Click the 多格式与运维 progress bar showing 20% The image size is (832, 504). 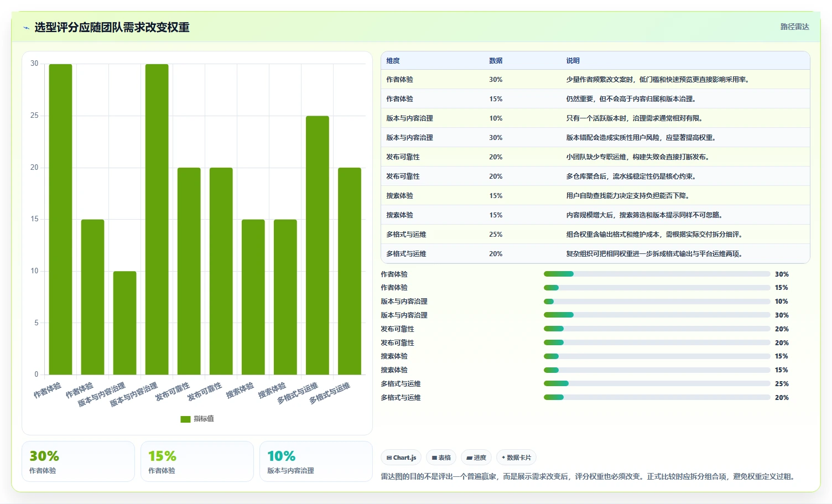[x=657, y=397]
